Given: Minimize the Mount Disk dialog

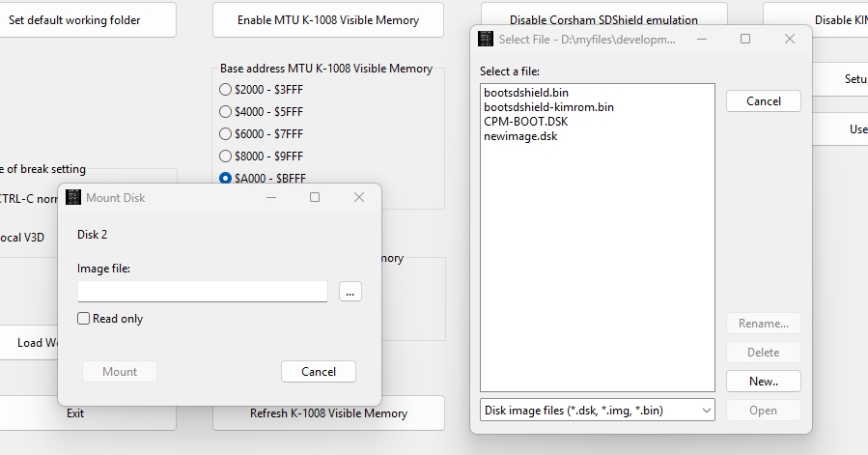Looking at the screenshot, I should click(x=271, y=198).
